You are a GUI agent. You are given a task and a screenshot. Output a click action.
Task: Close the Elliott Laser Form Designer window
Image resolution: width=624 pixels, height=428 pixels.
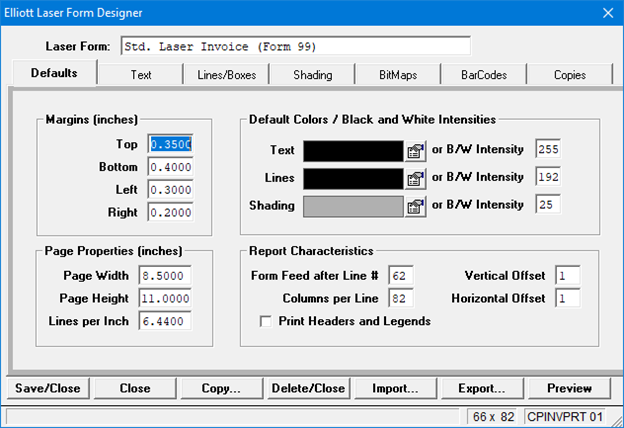[606, 13]
